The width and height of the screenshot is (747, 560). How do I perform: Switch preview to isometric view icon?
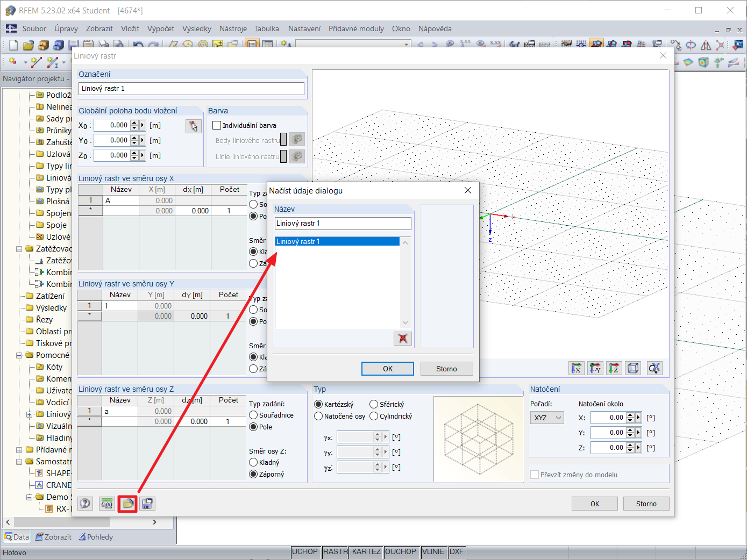pyautogui.click(x=634, y=368)
